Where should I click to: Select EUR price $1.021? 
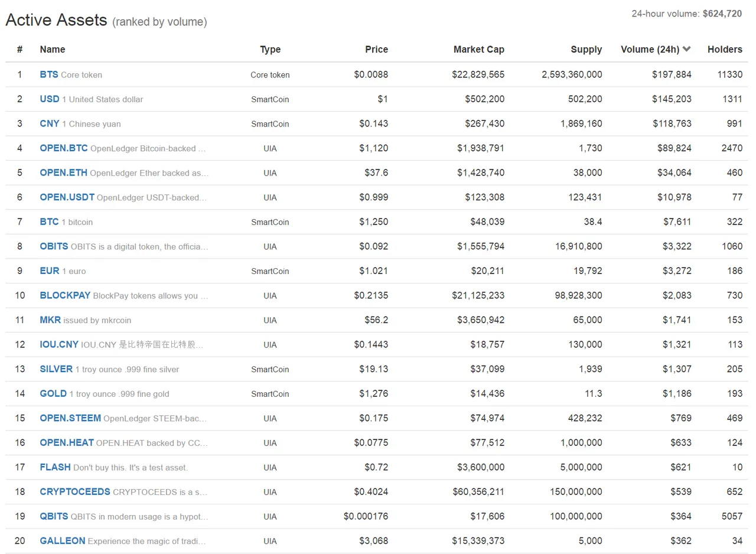tap(373, 271)
